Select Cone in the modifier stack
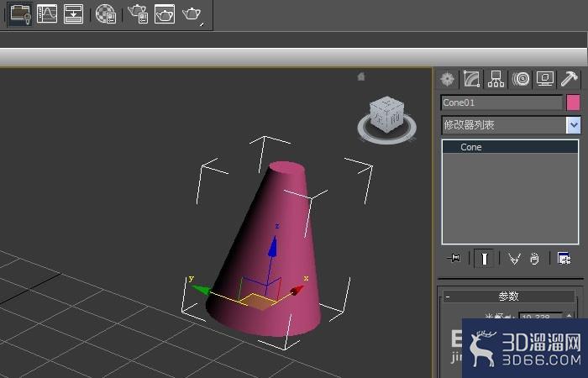Viewport: 588px width, 378px height. click(x=511, y=147)
